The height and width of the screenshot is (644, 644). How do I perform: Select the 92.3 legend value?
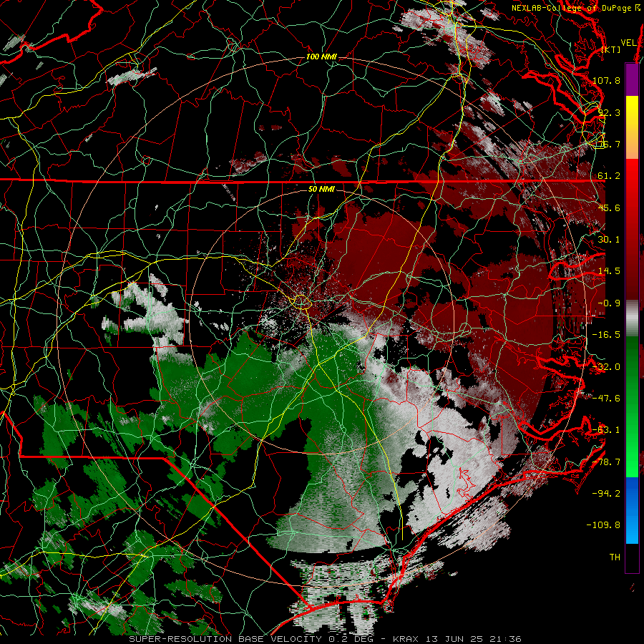pyautogui.click(x=609, y=112)
